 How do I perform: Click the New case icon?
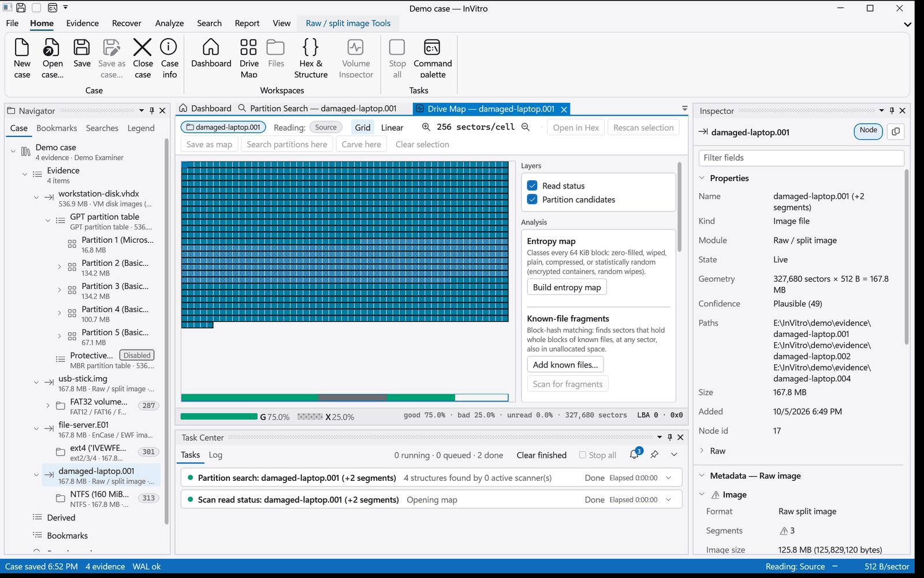point(22,58)
